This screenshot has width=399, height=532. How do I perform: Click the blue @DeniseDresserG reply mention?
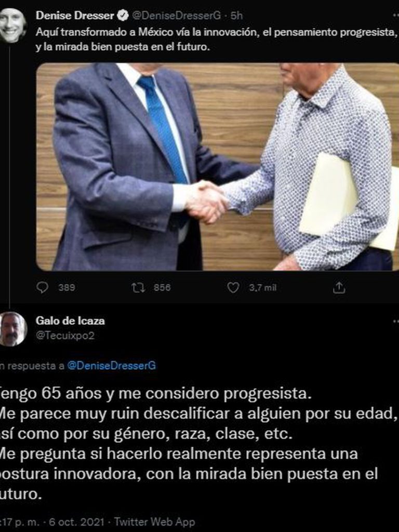coord(112,365)
